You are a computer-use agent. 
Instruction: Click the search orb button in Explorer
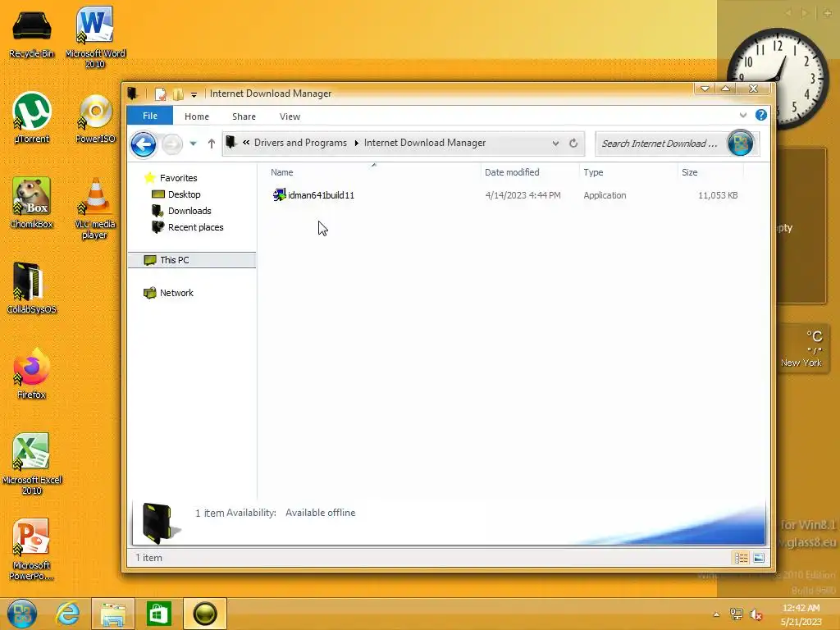tap(741, 143)
